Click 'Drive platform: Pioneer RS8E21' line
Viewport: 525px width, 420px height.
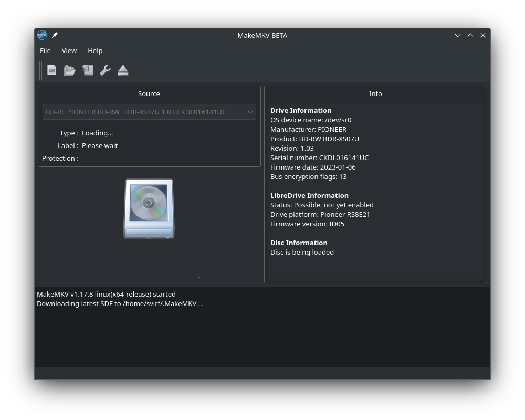pos(320,214)
